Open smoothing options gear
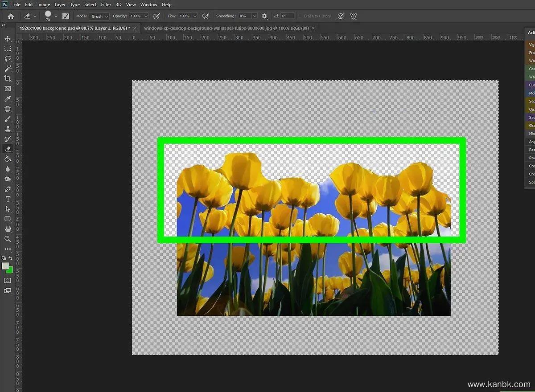 click(264, 16)
